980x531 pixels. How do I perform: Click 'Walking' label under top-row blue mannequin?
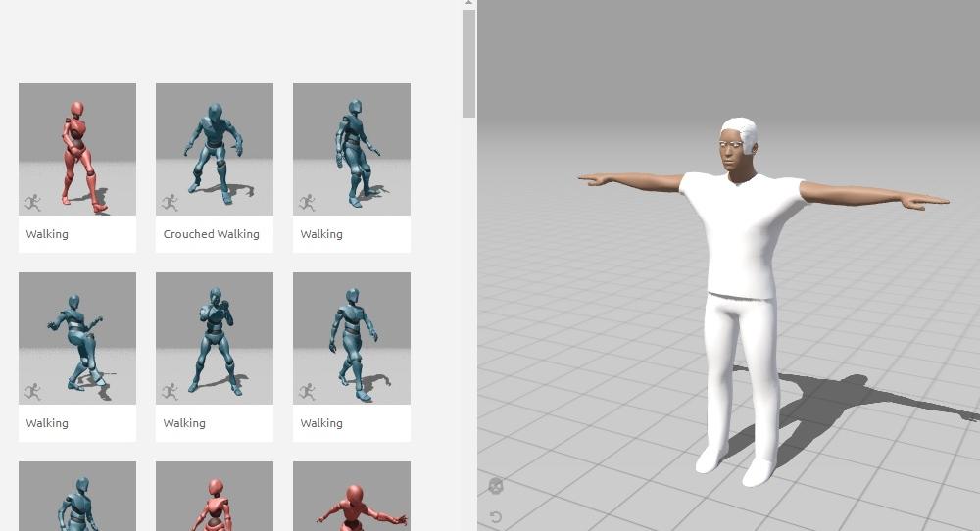coord(321,234)
